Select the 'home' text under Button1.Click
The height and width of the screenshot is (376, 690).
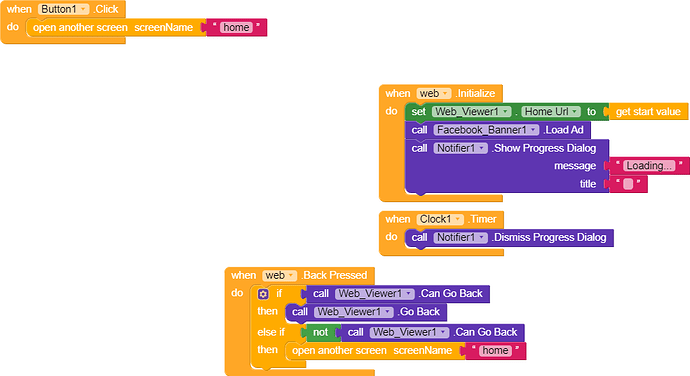[x=236, y=27]
